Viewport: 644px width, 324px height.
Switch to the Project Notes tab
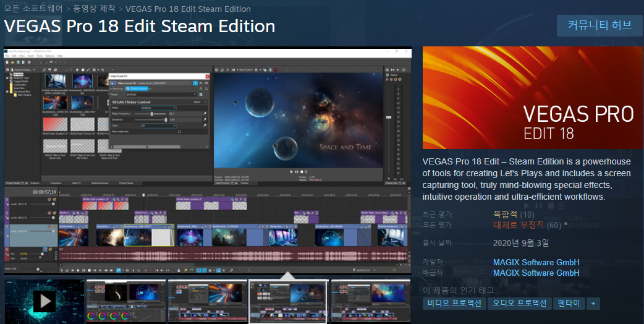[126, 183]
